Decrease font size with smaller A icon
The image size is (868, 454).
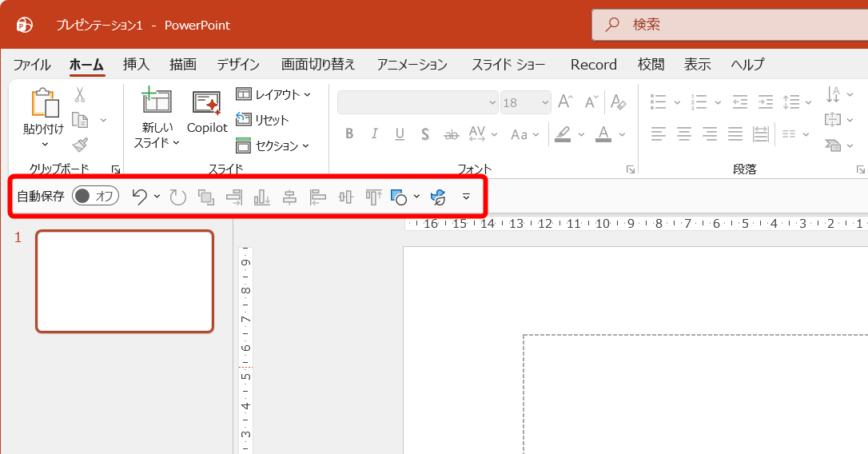coord(591,102)
